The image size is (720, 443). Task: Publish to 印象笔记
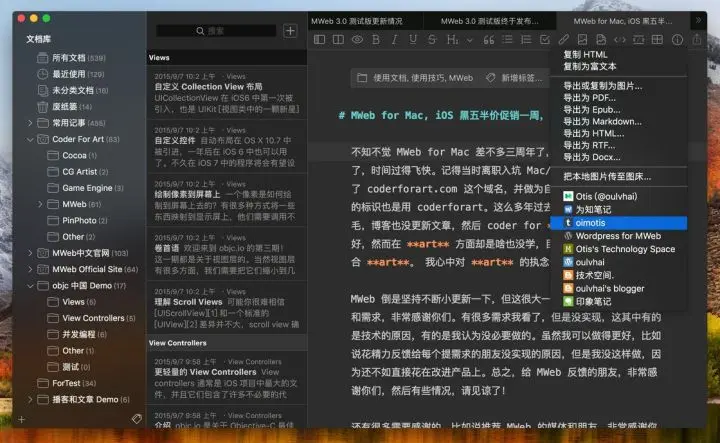[619, 302]
